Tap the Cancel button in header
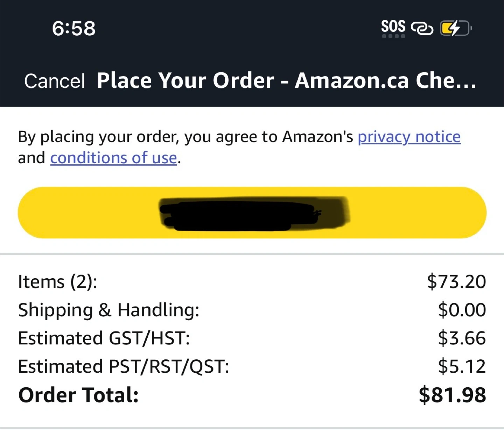 coord(54,81)
